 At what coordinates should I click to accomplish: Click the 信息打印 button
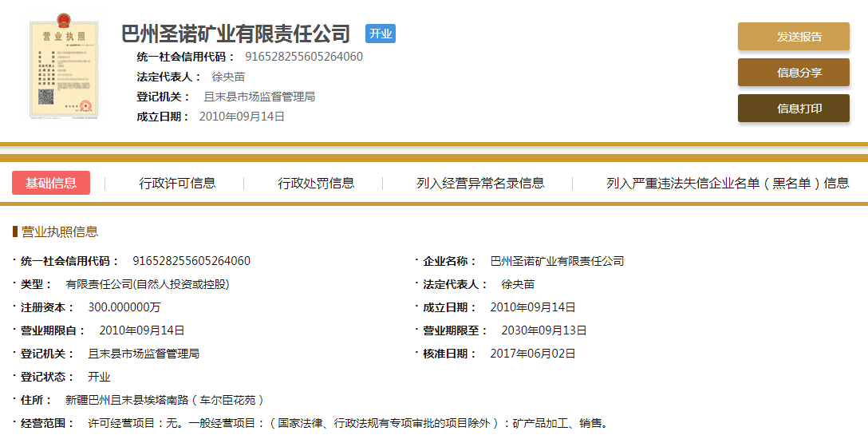coord(793,109)
